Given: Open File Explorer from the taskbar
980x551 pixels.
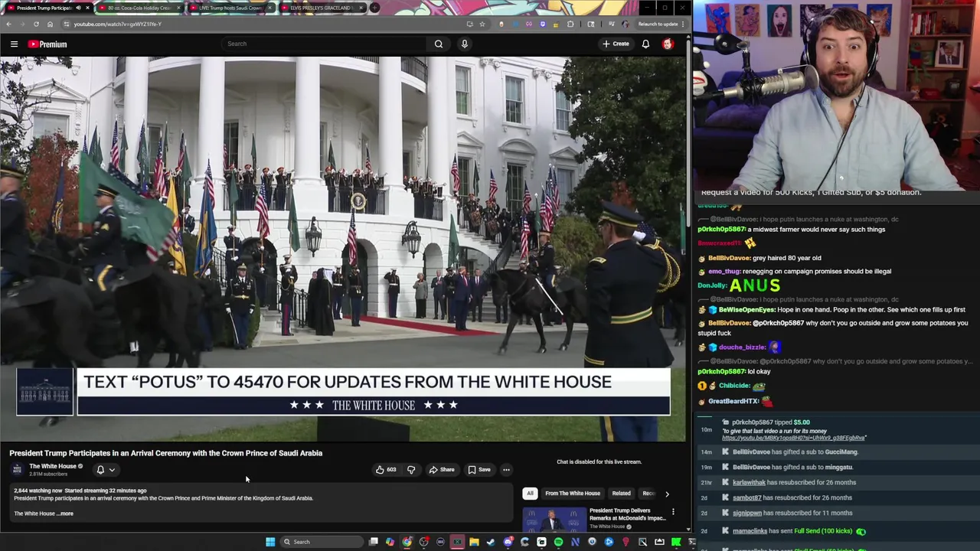Looking at the screenshot, I should click(474, 542).
